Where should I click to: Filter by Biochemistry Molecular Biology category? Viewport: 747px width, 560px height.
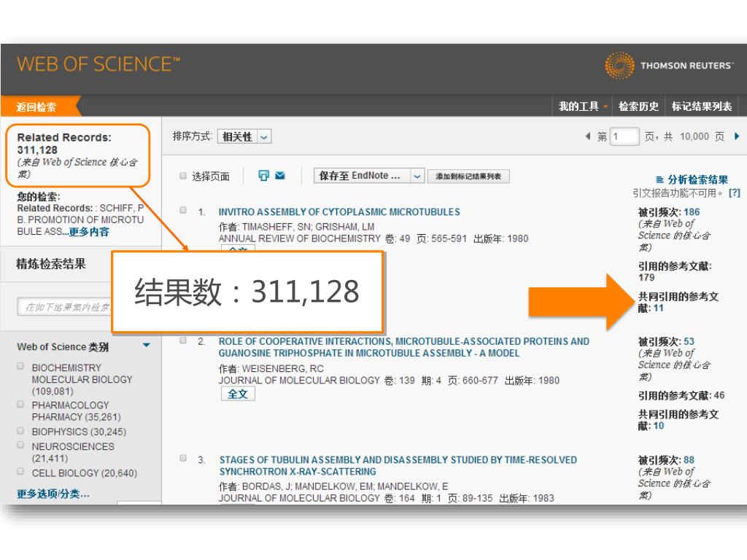[20, 366]
